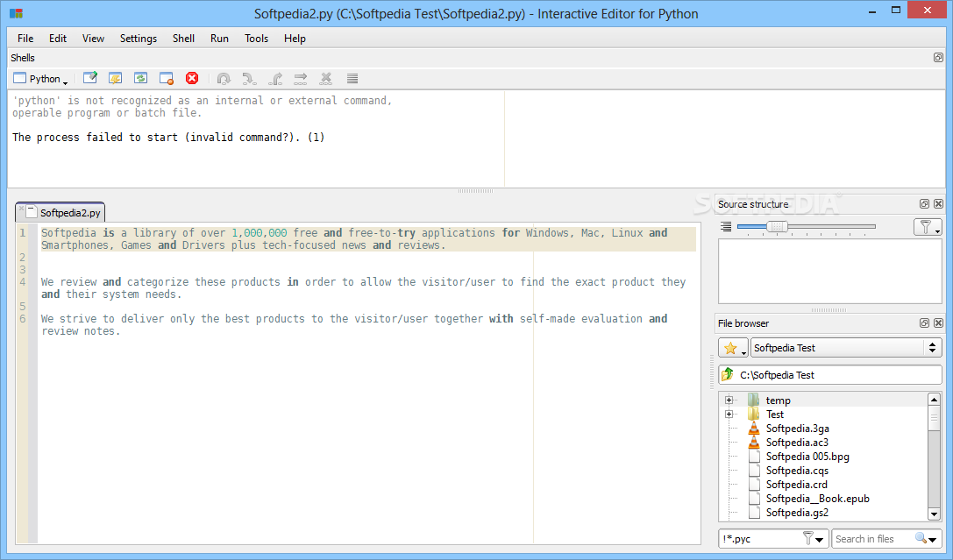Screen dimensions: 953x560
Task: Restart the shell with the green arrows icon
Action: 141,78
